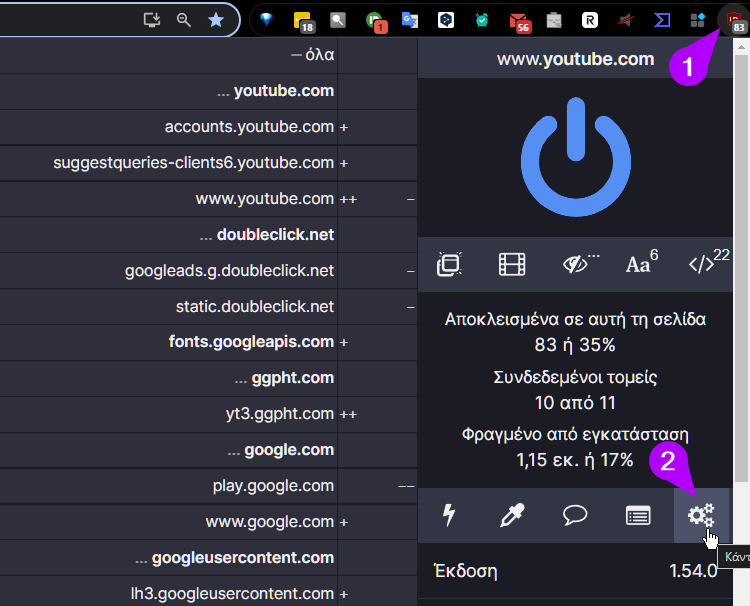The height and width of the screenshot is (606, 750).
Task: Click the www.youtube.com hostname header
Action: (x=575, y=59)
